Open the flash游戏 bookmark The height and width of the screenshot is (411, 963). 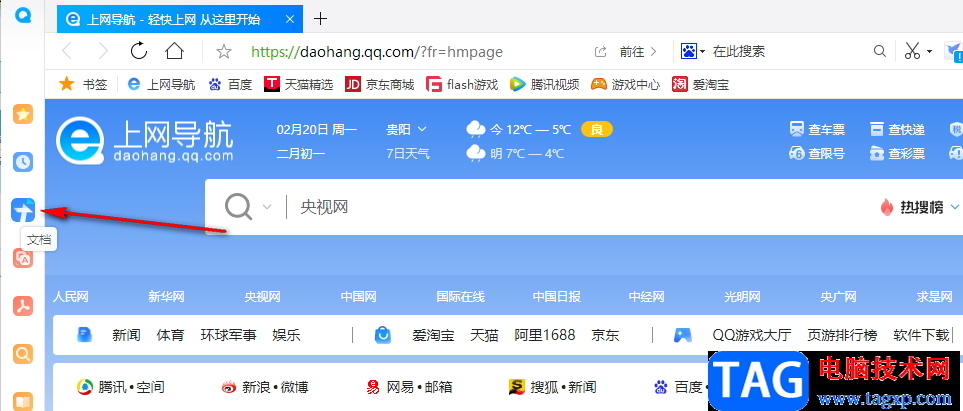tap(462, 84)
